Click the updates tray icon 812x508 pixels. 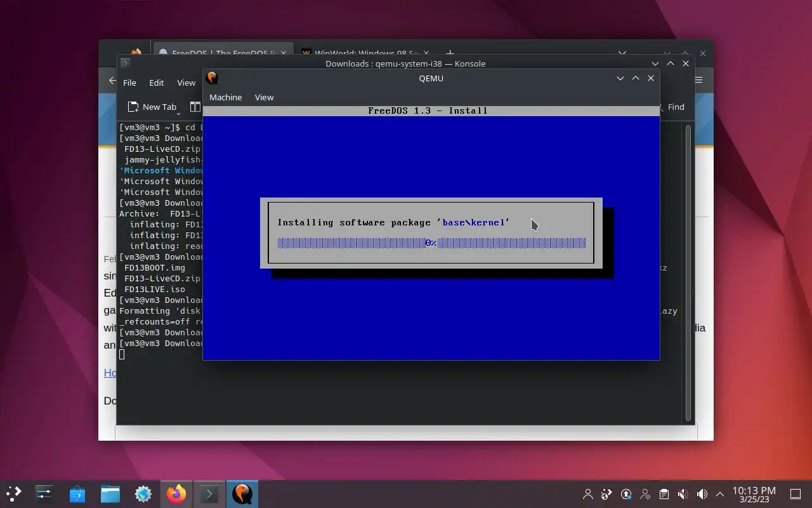click(x=626, y=494)
